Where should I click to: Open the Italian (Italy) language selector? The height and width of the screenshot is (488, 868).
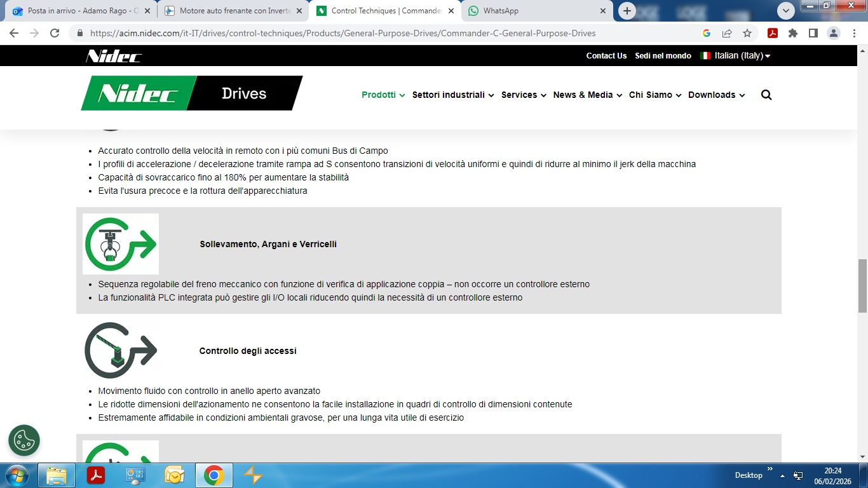735,55
